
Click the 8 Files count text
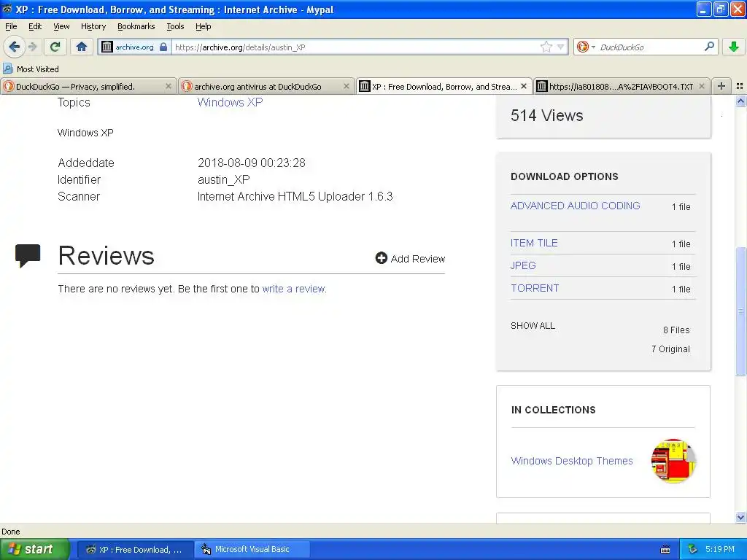coord(676,330)
